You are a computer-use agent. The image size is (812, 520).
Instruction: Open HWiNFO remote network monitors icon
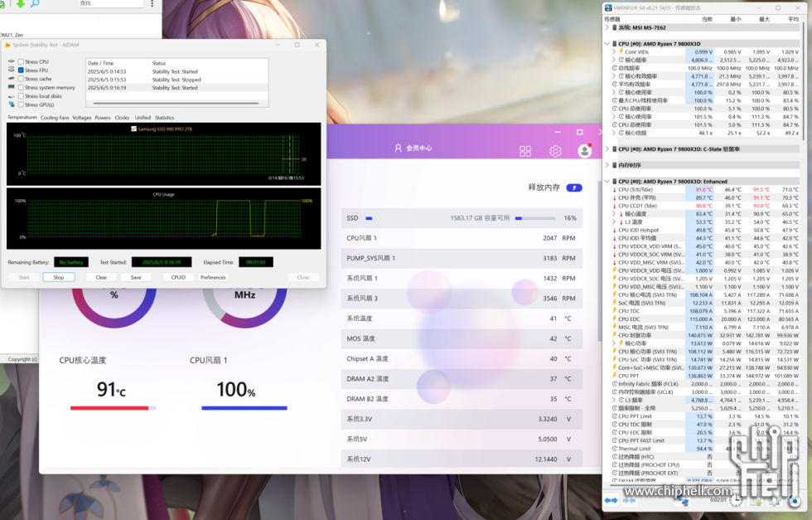pyautogui.click(x=683, y=501)
